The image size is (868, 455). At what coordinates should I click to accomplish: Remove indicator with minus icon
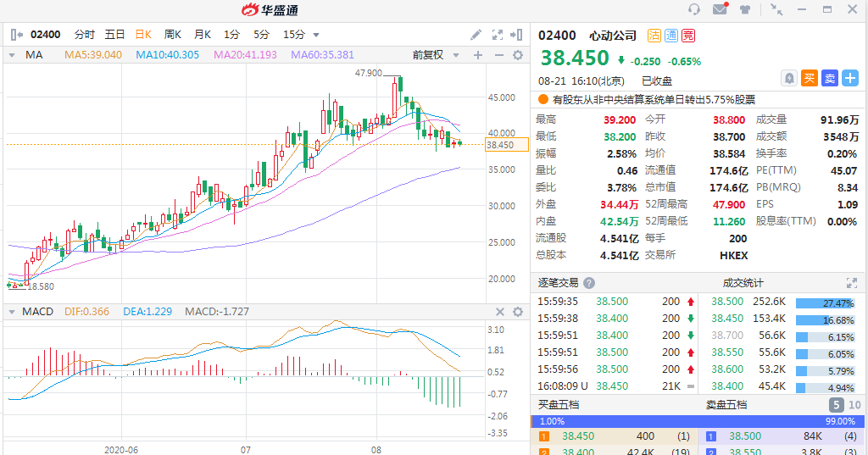click(x=498, y=55)
